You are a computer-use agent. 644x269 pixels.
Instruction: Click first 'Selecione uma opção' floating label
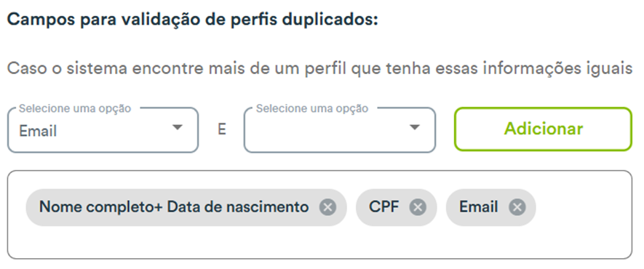pyautogui.click(x=75, y=108)
